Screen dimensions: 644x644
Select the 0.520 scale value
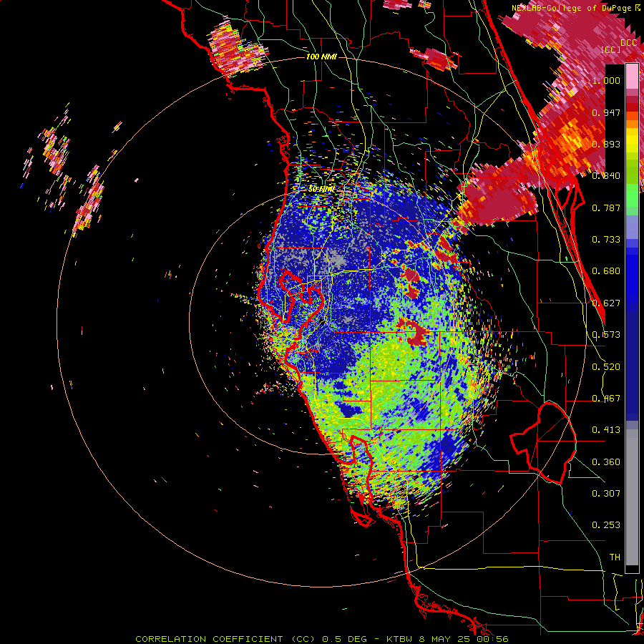coord(606,367)
